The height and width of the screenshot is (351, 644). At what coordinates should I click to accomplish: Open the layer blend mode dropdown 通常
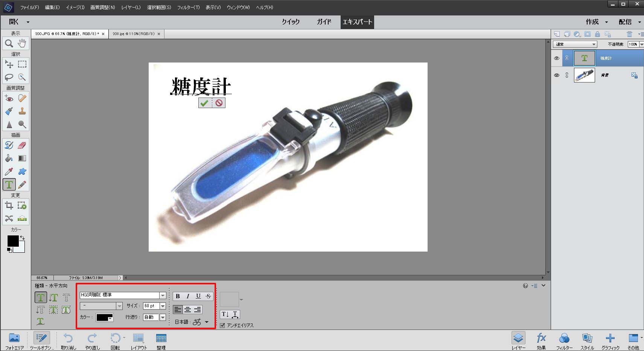point(575,44)
